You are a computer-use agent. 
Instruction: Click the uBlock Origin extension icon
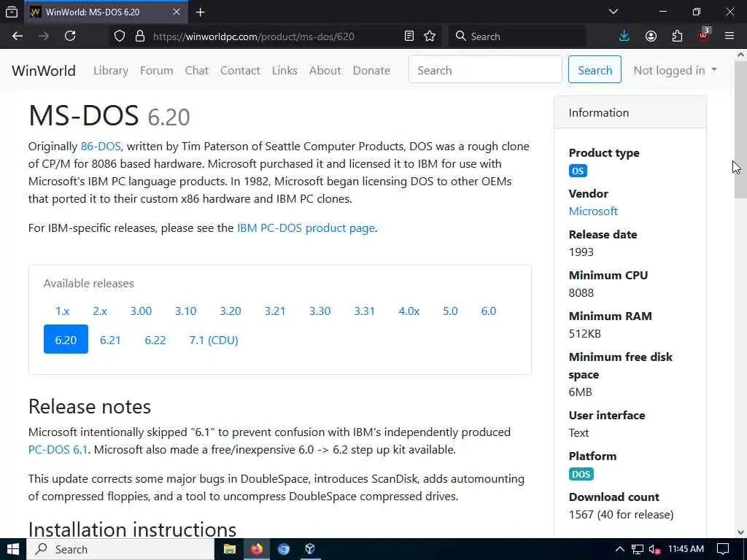click(x=704, y=35)
